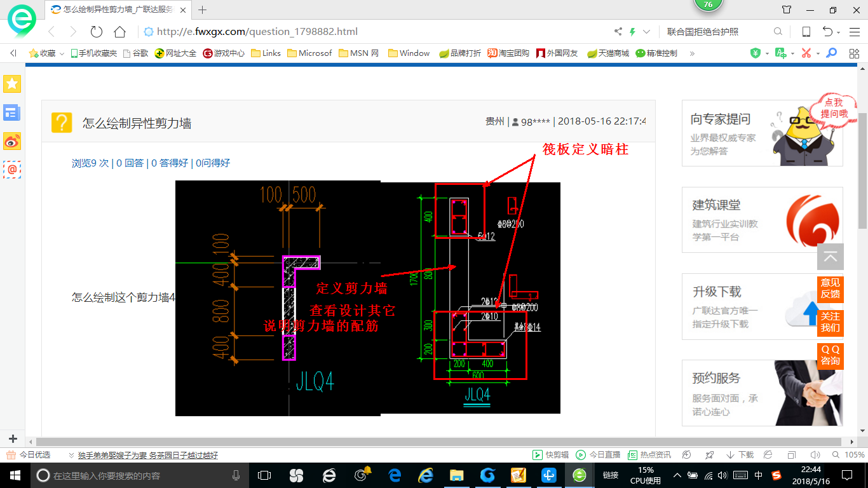Open the 天猫商城 bookmark
This screenshot has width=868, height=488.
(x=608, y=53)
